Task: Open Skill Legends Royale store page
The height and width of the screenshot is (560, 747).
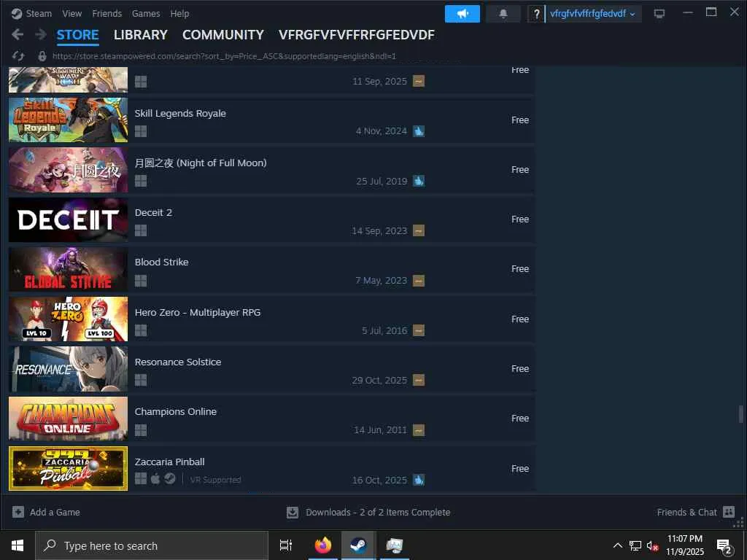Action: coord(180,113)
